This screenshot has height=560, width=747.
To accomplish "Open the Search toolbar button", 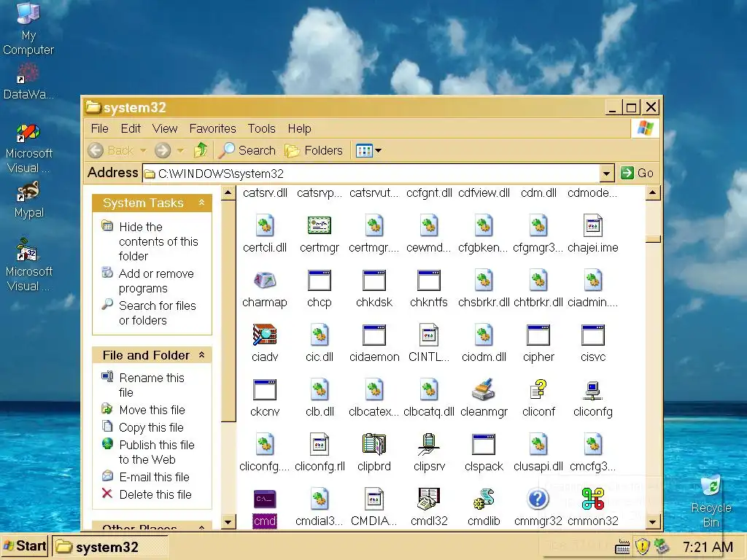I will 247,150.
